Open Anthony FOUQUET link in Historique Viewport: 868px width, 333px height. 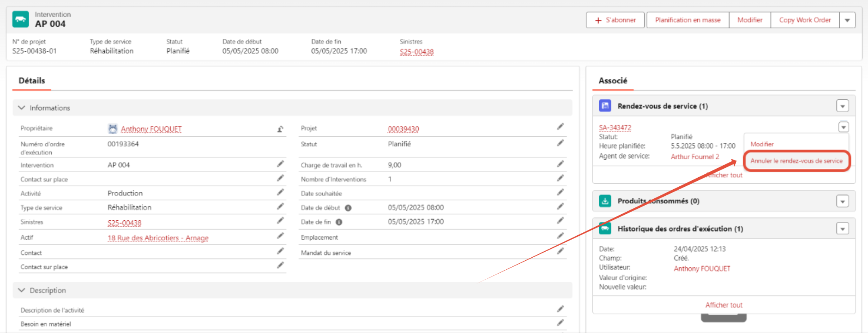(702, 268)
